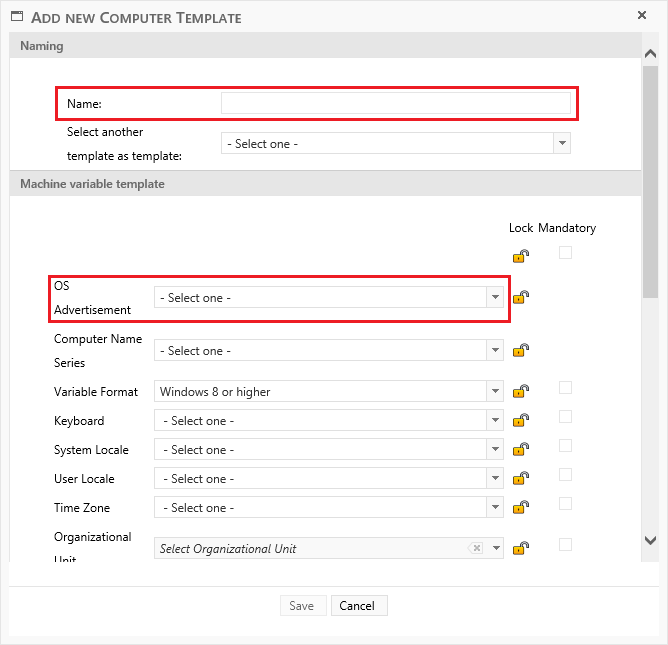Open the User Locale dropdown

(x=494, y=479)
